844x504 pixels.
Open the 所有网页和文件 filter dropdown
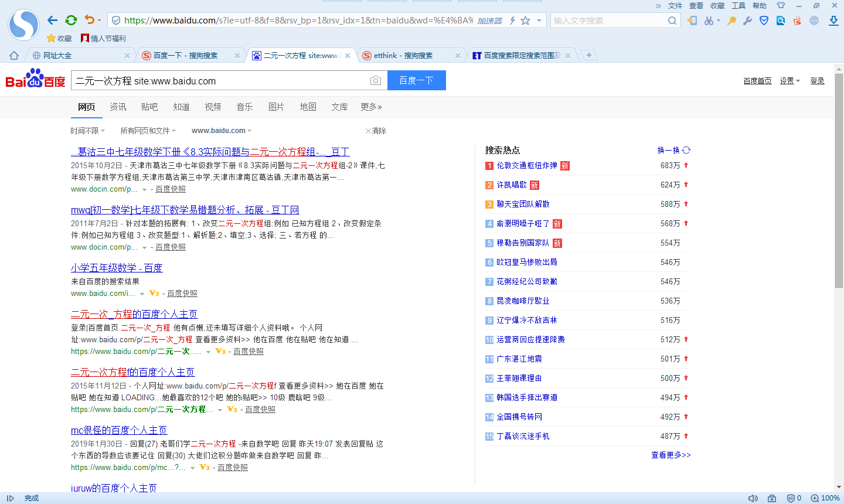[148, 131]
